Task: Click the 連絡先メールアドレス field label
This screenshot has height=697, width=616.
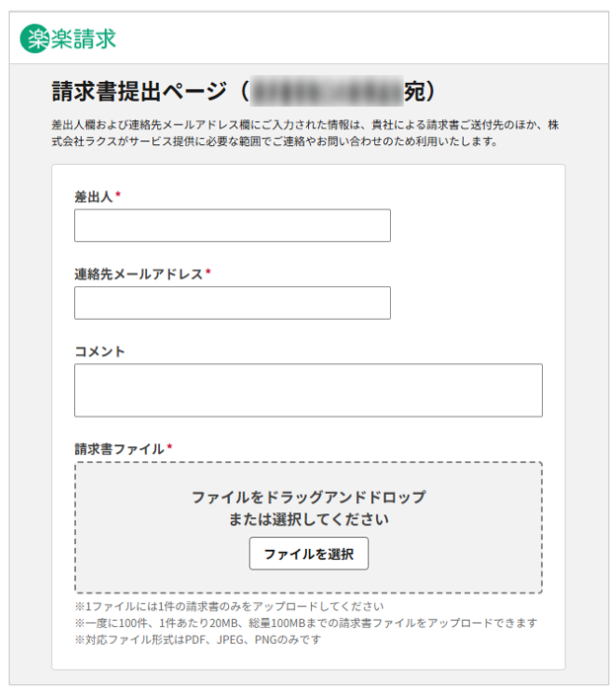Action: tap(138, 273)
